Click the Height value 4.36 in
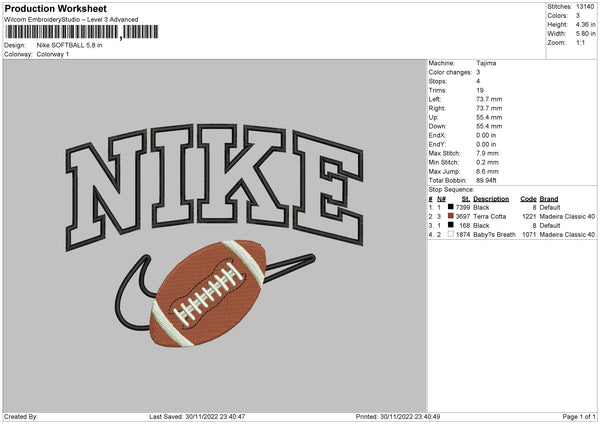600x424 pixels. pos(586,24)
